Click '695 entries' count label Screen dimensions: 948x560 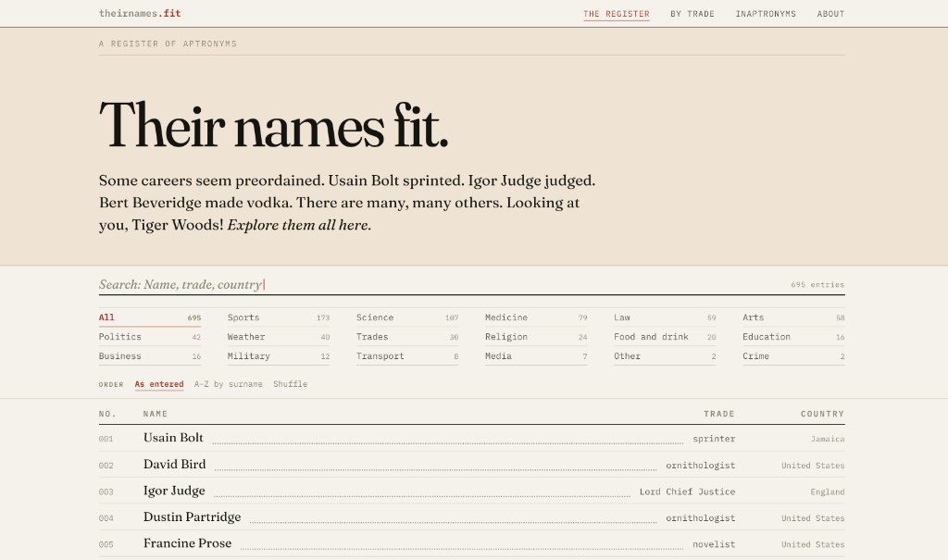(x=817, y=284)
